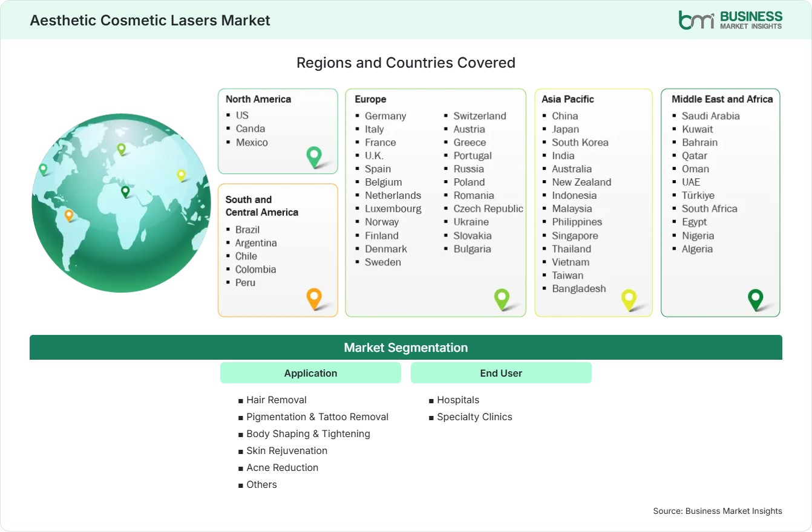Click Acne Reduction item
The image size is (812, 532).
coord(283,467)
